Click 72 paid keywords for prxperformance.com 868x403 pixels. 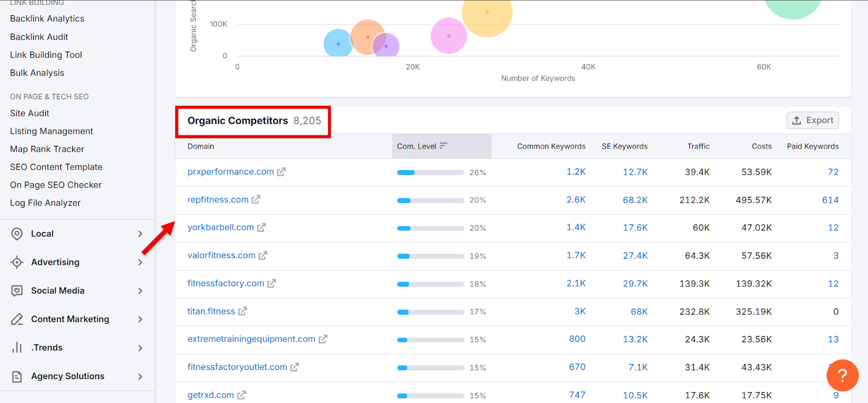pyautogui.click(x=833, y=172)
